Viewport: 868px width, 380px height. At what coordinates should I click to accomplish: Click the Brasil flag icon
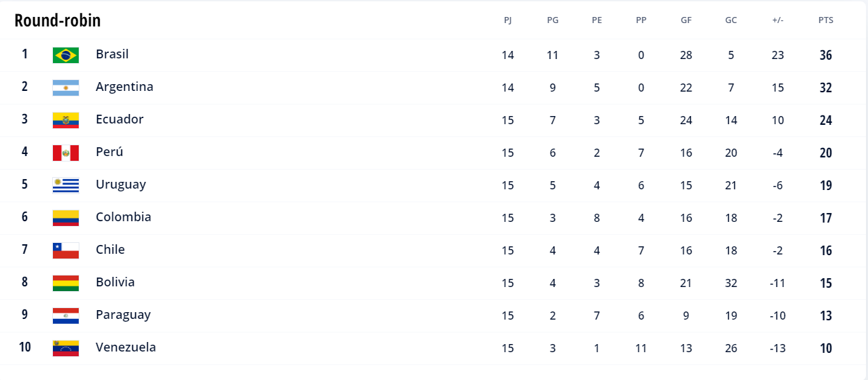pos(66,55)
